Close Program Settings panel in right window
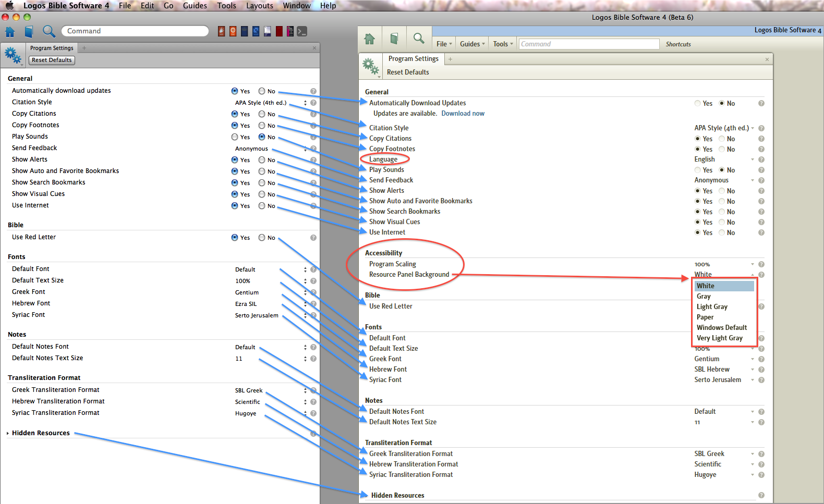The width and height of the screenshot is (824, 504). tap(767, 59)
